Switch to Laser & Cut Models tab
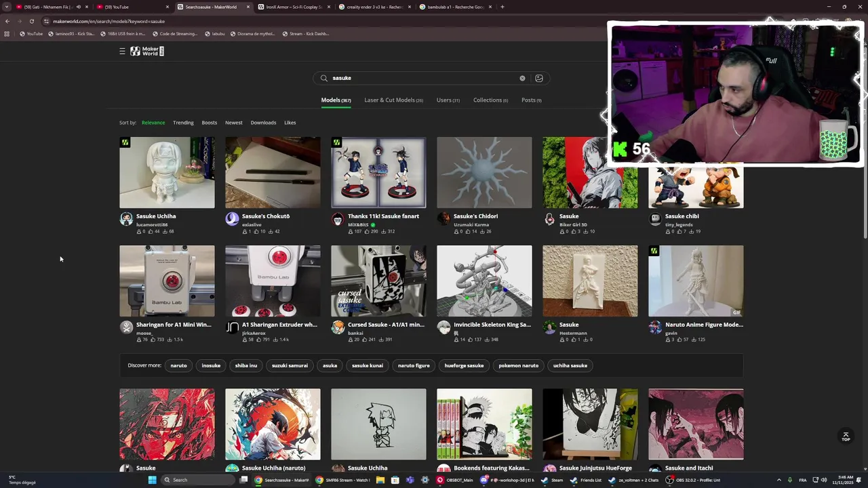This screenshot has height=488, width=868. tap(393, 100)
